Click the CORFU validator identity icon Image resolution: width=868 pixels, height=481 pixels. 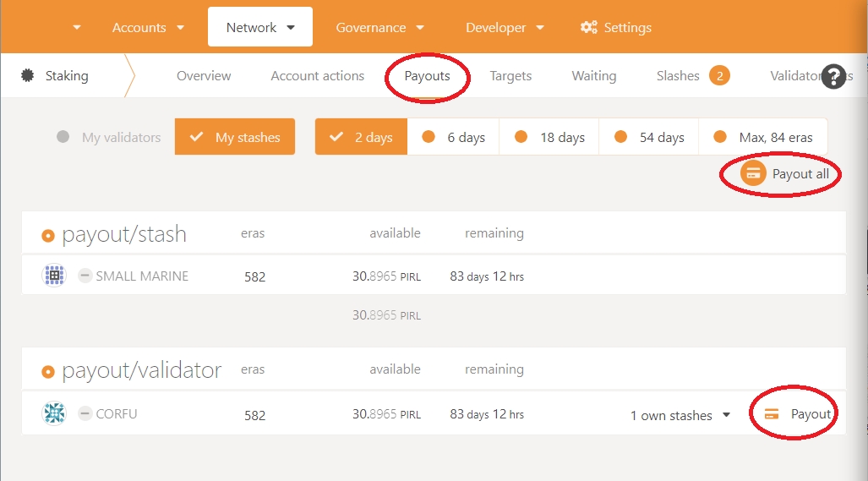pyautogui.click(x=54, y=413)
